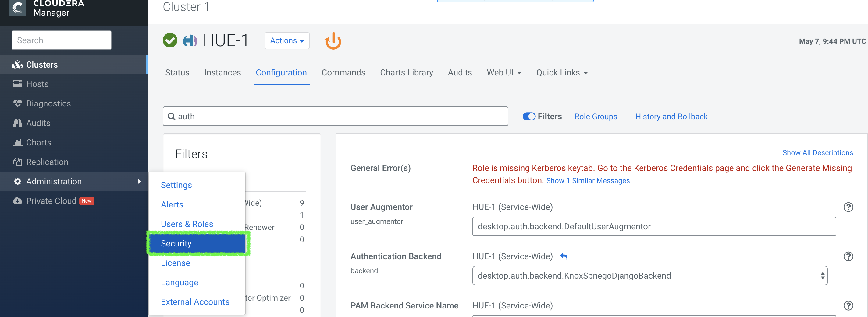Open help for User Augmentor setting

point(848,207)
